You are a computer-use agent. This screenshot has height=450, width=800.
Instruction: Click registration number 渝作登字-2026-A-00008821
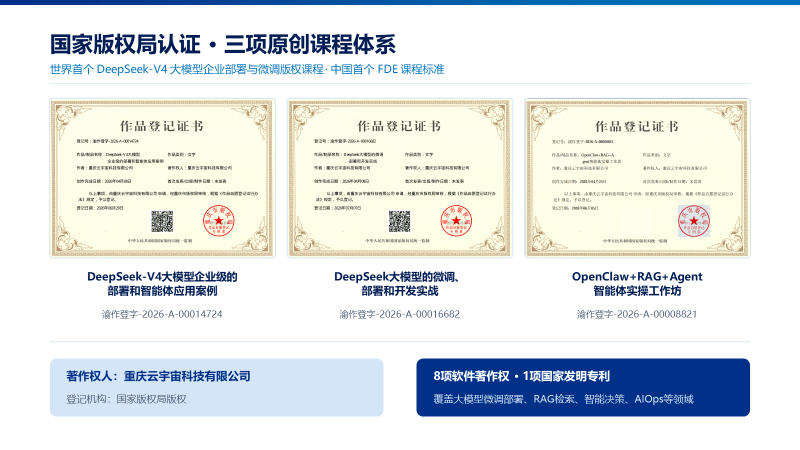[637, 314]
